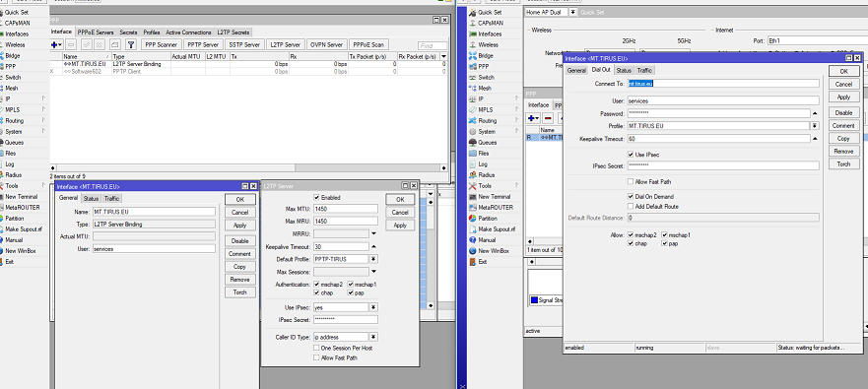Click horizontal scrollbar in left PPP window
Viewport: 868px width, 389px height.
point(248,167)
